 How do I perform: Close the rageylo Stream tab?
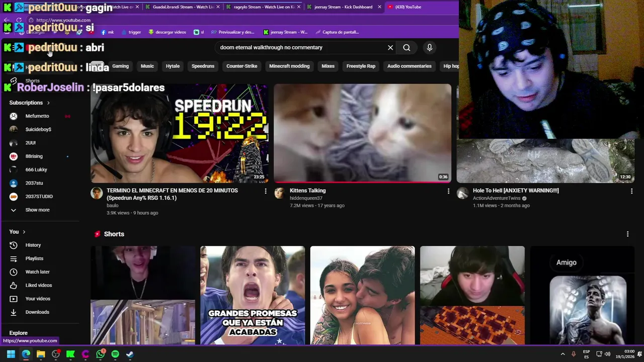[x=299, y=7]
